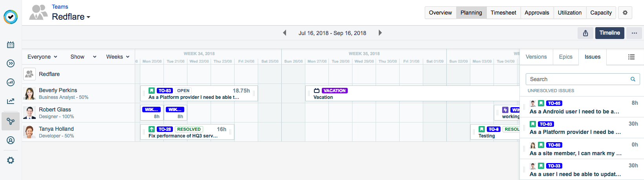Image resolution: width=644 pixels, height=180 pixels.
Task: Click the list view icon beside Issues tab
Action: tap(631, 57)
